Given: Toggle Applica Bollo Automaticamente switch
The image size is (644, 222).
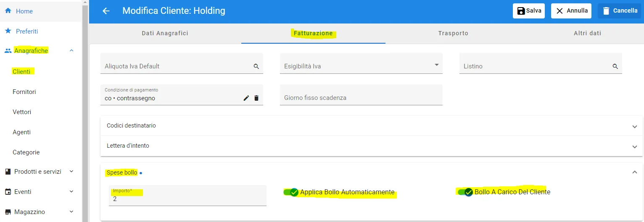Looking at the screenshot, I should [291, 192].
